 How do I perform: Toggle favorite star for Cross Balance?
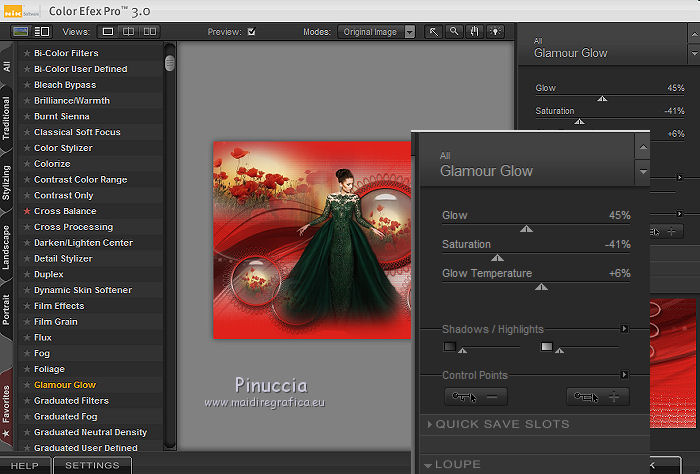tap(27, 211)
